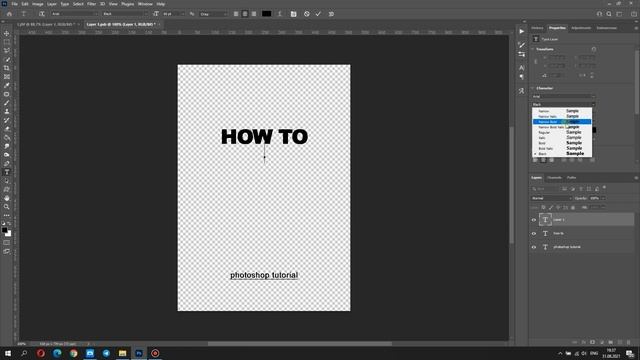The width and height of the screenshot is (640, 360).
Task: Toggle the layer filter switch
Action: 604,188
